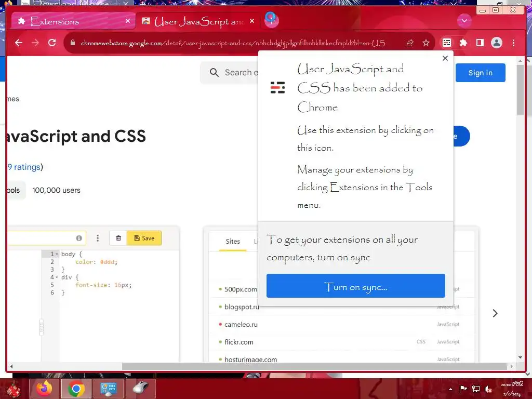The height and width of the screenshot is (399, 532).
Task: Open the Extensions puzzle-piece menu
Action: 463,43
